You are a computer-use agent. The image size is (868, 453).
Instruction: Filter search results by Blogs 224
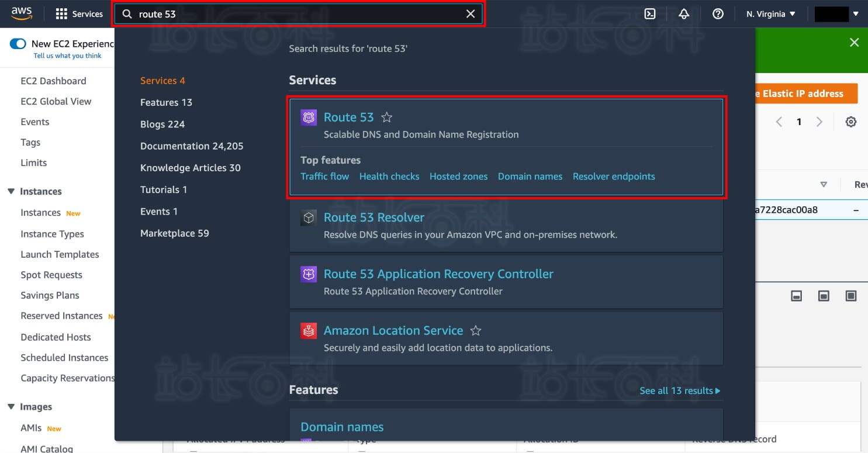[162, 124]
